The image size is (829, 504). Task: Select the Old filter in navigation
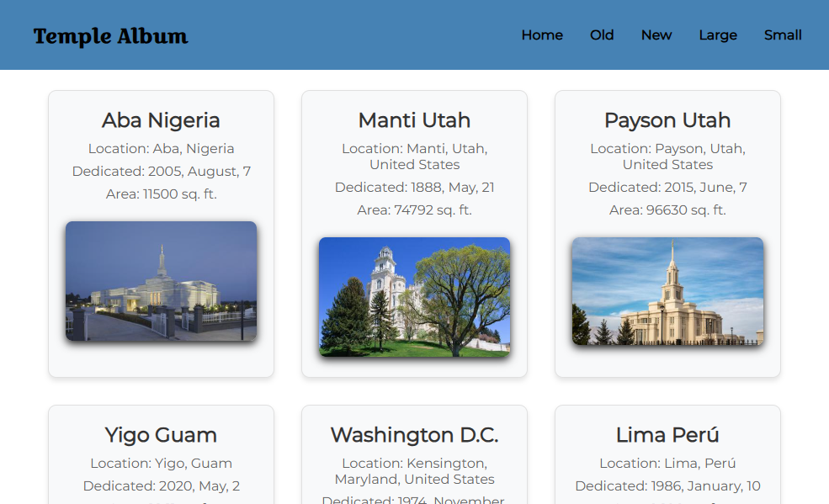click(602, 35)
